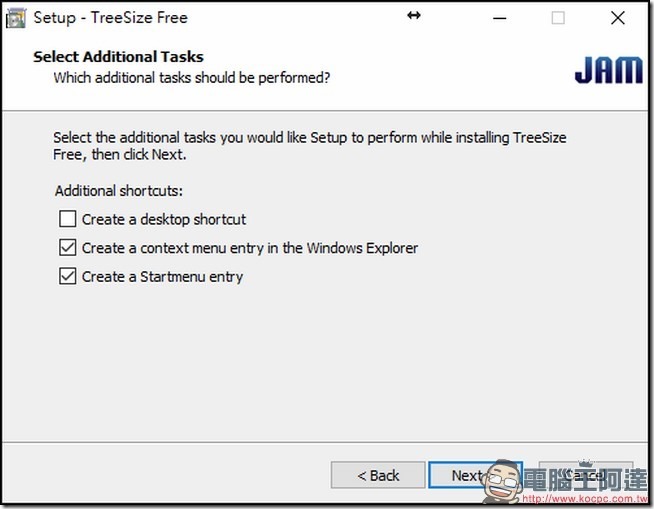Cancel the installation with the Cancel button
This screenshot has width=654, height=509.
[x=590, y=474]
